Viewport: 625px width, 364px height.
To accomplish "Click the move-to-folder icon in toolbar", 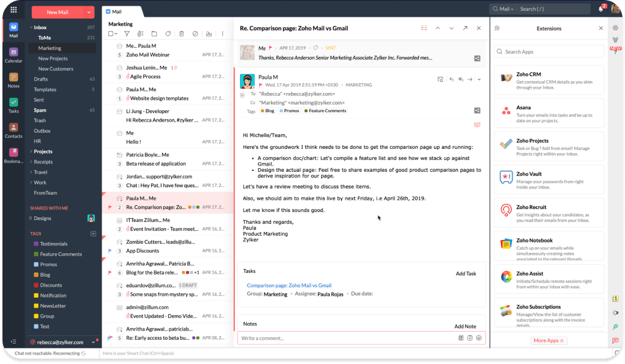I will tap(154, 34).
